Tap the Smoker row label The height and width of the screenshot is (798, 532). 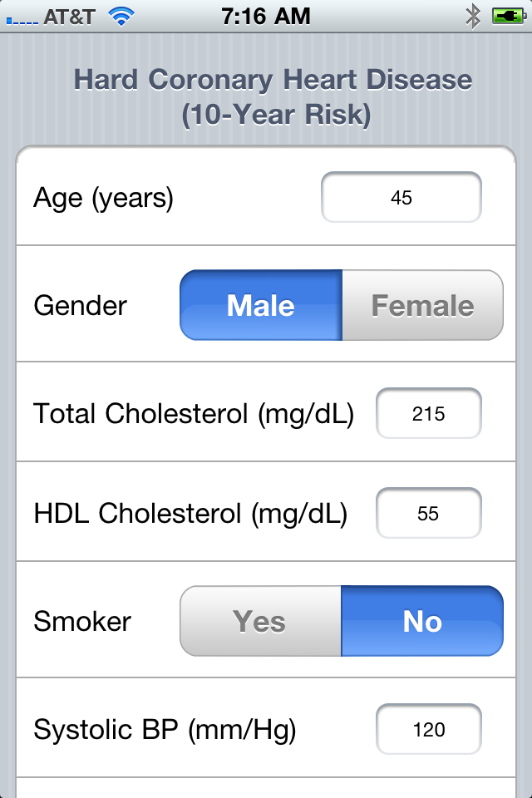(x=82, y=622)
